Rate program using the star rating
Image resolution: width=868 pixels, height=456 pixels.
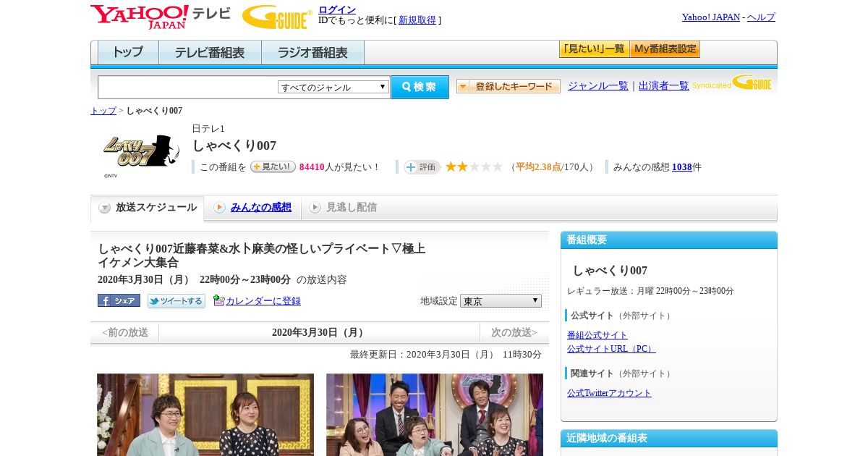474,167
